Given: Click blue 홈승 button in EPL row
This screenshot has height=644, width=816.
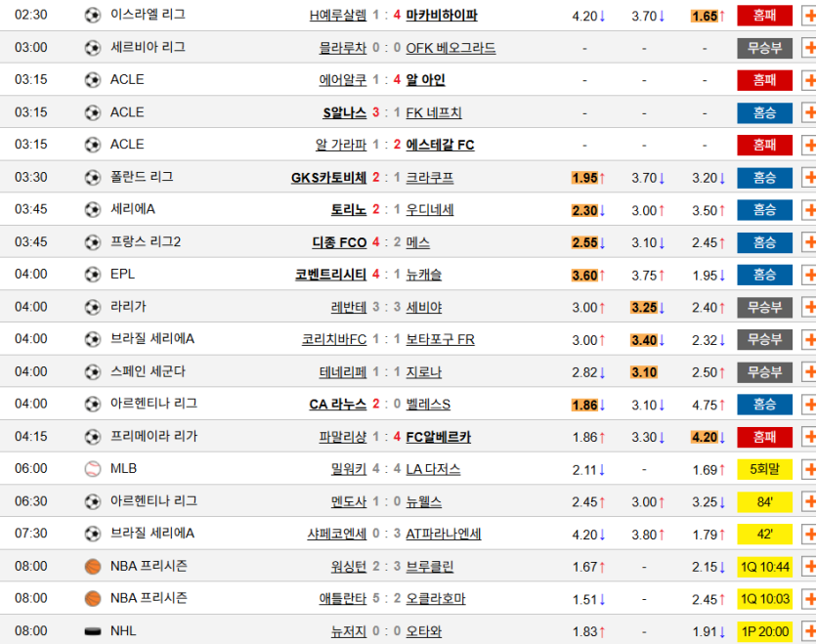Looking at the screenshot, I should [764, 275].
